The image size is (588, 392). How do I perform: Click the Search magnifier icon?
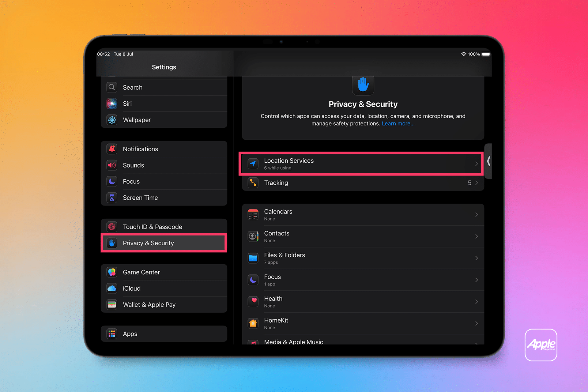[112, 87]
